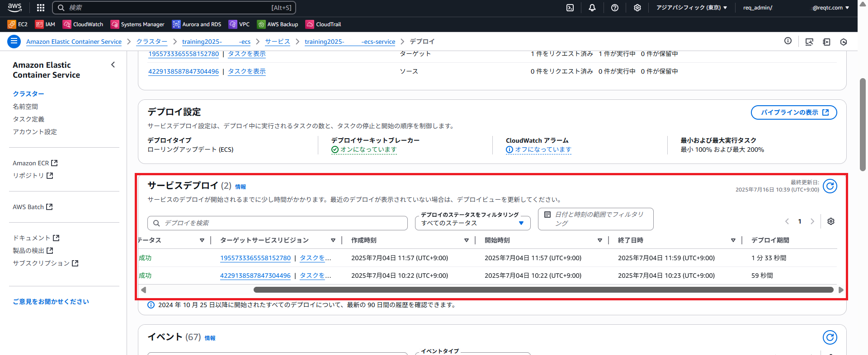Open the clock icon in the breadcrumb bar
868x355 pixels.
[844, 42]
